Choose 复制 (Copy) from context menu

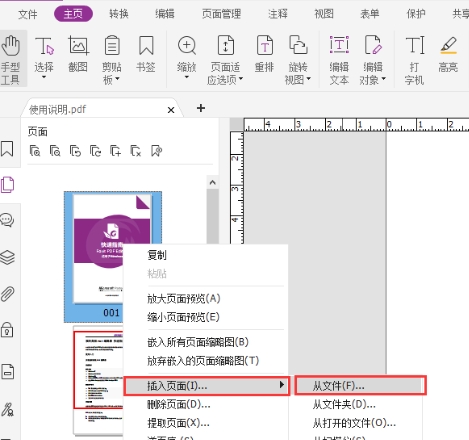pyautogui.click(x=205, y=255)
